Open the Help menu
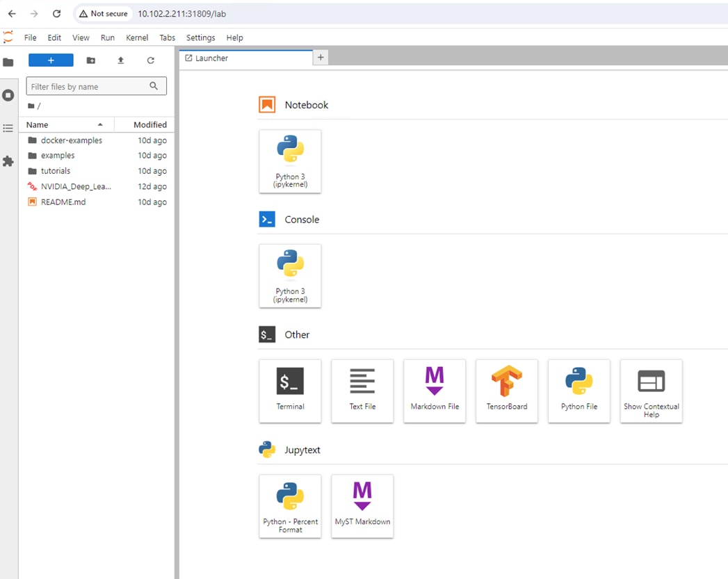Viewport: 728px width, 579px height. tap(234, 38)
